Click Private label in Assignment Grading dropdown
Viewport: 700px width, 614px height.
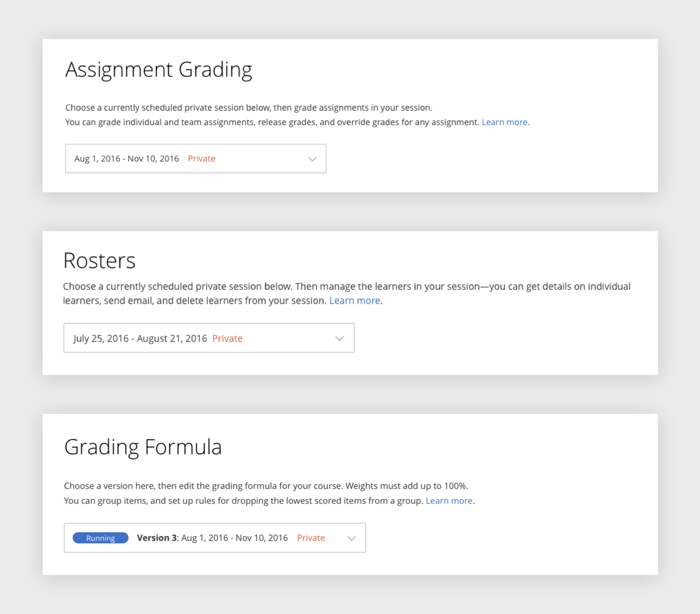(201, 159)
